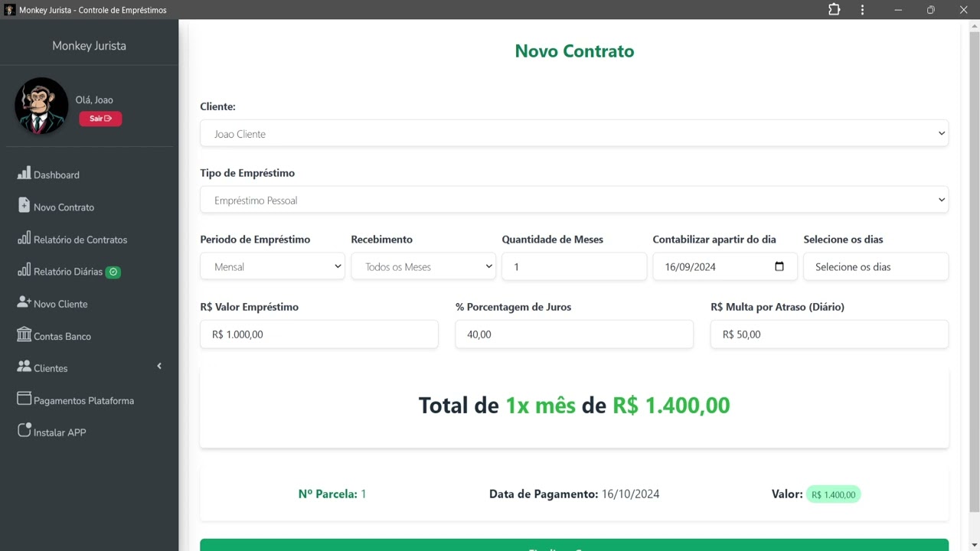Click the 'Nº Parcela: 1' text
This screenshot has height=551, width=980.
tap(332, 494)
